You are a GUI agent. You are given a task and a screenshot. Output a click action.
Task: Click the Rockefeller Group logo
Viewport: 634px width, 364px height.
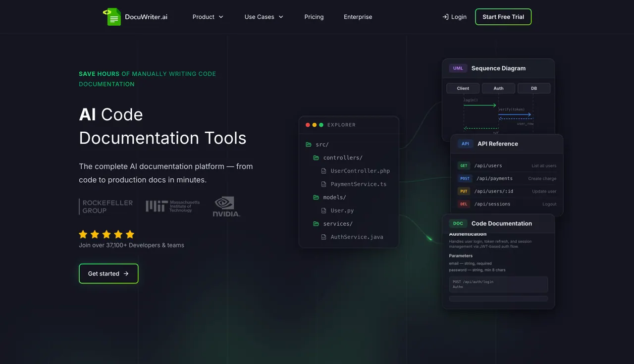106,207
